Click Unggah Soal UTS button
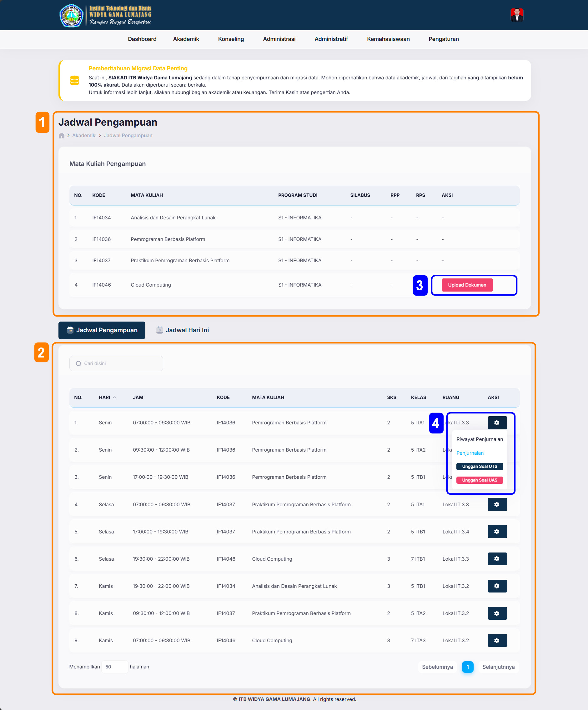This screenshot has width=588, height=710. pyautogui.click(x=479, y=466)
